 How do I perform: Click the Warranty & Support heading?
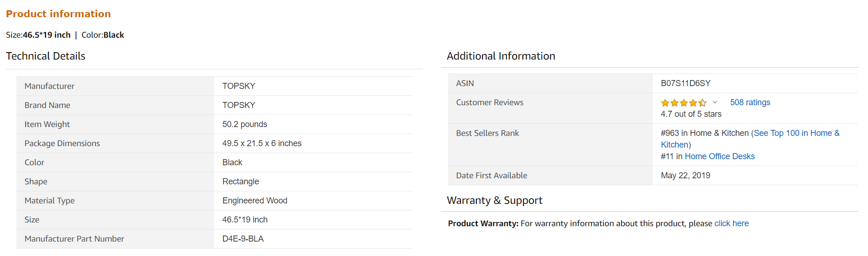(x=495, y=200)
